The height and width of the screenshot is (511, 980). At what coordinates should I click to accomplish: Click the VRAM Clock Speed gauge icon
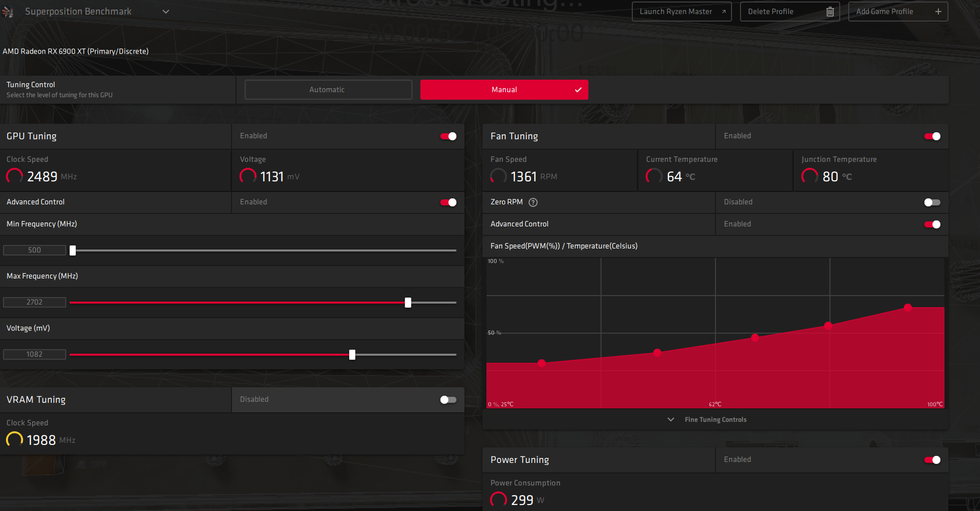point(15,440)
